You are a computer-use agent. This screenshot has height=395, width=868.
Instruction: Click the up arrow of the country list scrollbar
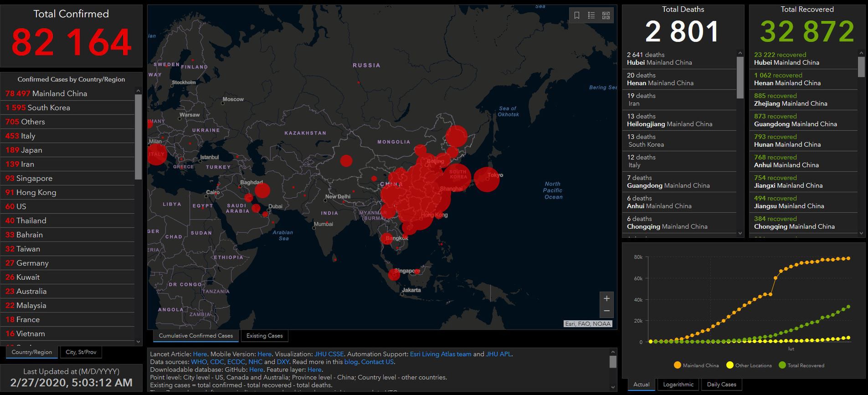click(139, 91)
